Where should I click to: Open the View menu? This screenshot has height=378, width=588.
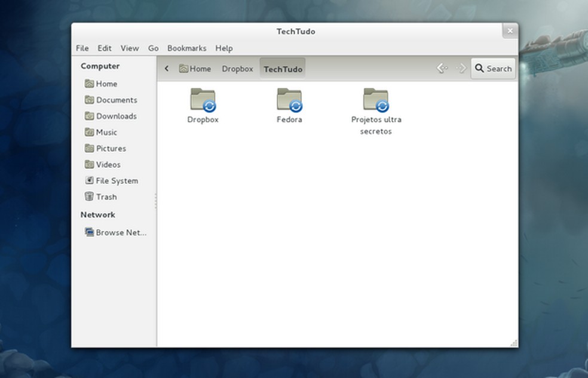click(130, 48)
